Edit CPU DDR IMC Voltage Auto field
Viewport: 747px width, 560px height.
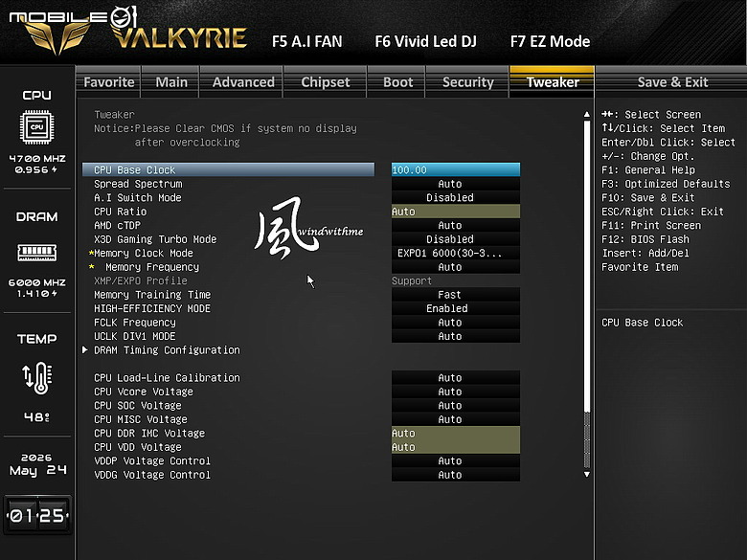pyautogui.click(x=456, y=433)
